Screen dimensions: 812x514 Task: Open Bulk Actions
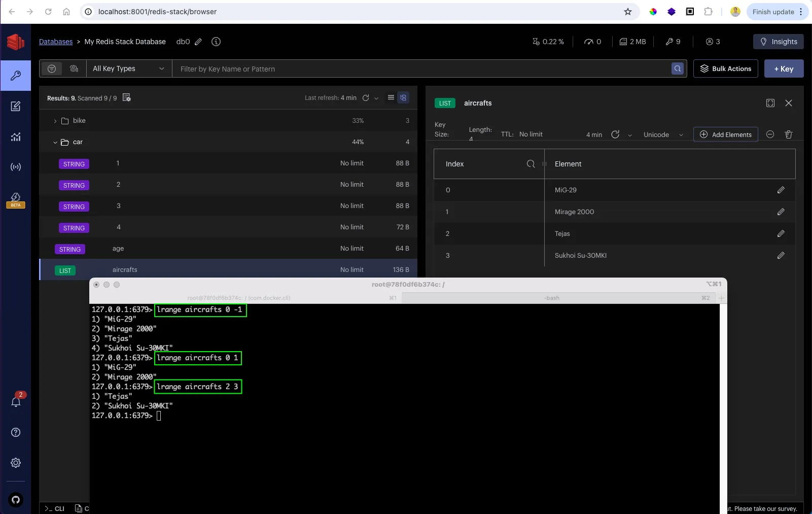pyautogui.click(x=726, y=68)
